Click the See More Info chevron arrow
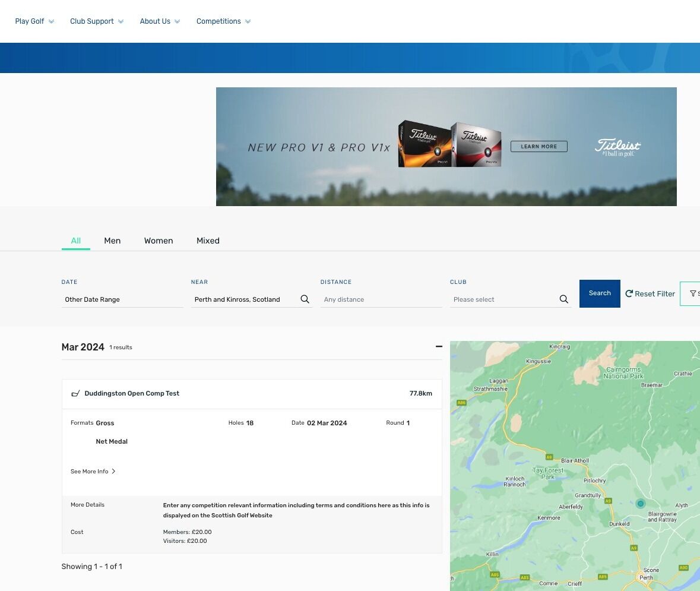Image resolution: width=700 pixels, height=591 pixels. point(113,471)
